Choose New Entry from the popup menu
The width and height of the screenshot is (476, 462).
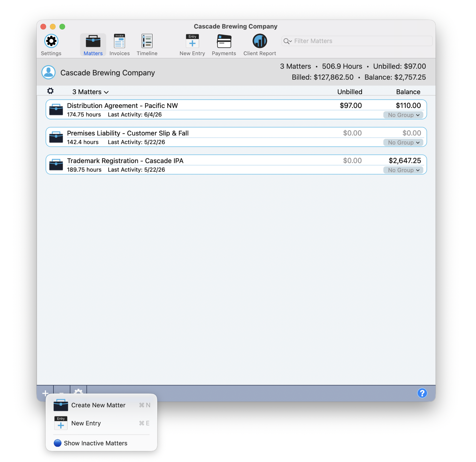pos(101,423)
